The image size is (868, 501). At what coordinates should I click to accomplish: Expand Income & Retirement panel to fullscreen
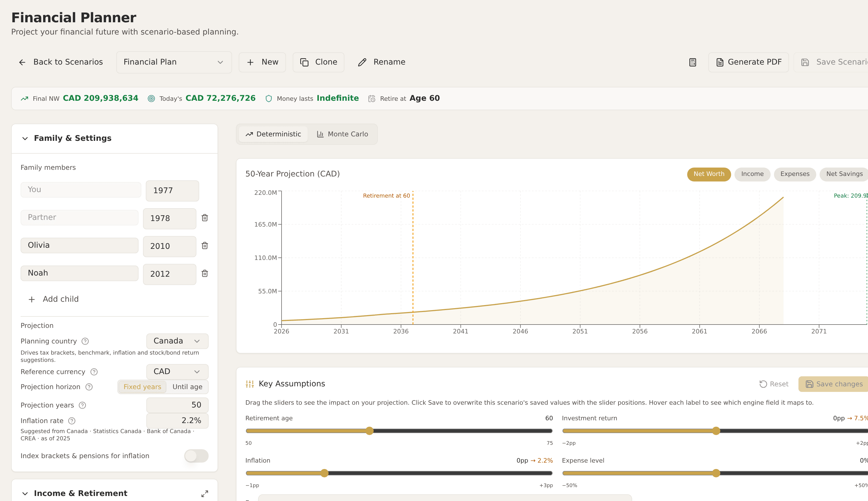click(204, 493)
